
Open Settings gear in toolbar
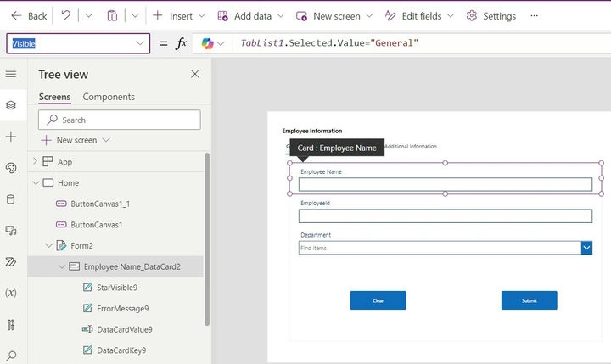coord(491,16)
